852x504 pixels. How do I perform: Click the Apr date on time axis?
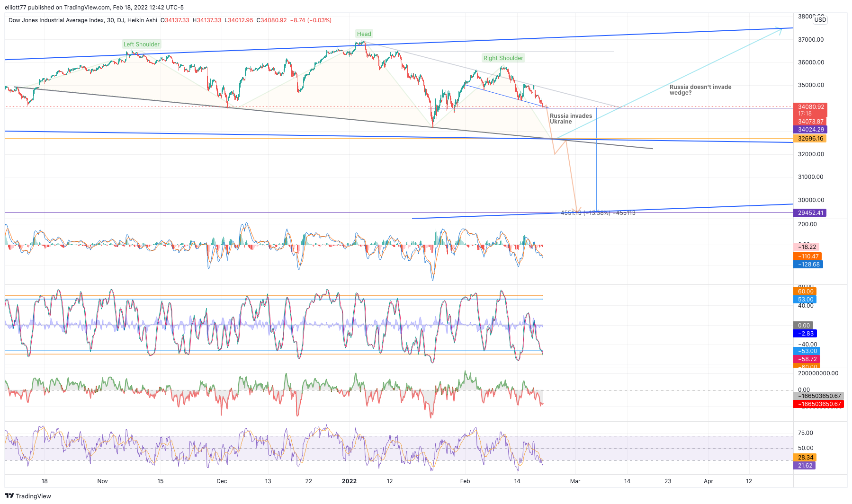tap(709, 481)
